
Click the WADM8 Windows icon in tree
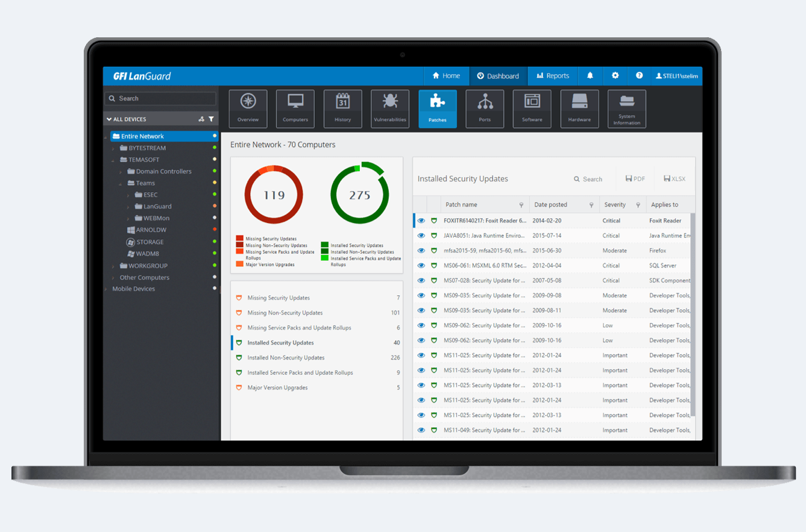(x=131, y=254)
